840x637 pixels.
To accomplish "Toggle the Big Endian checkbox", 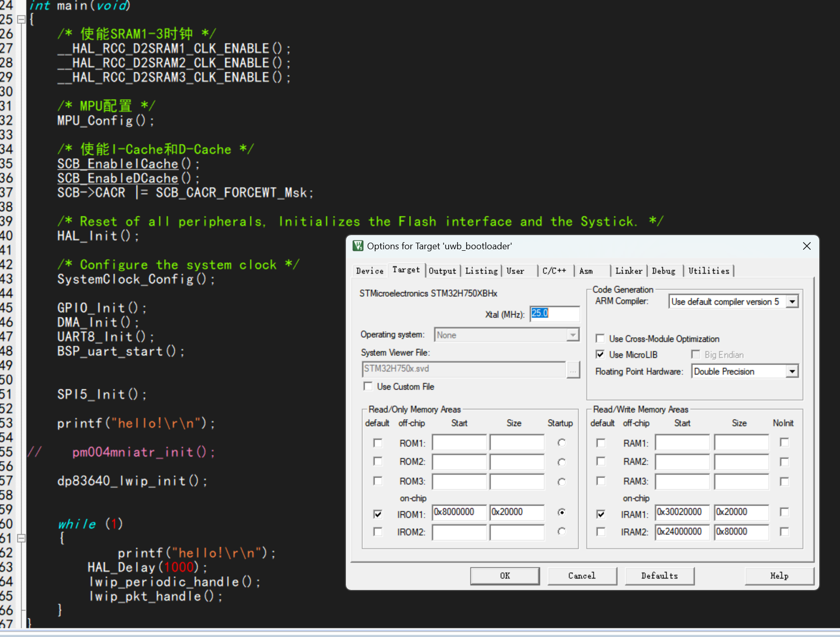I will pyautogui.click(x=696, y=354).
